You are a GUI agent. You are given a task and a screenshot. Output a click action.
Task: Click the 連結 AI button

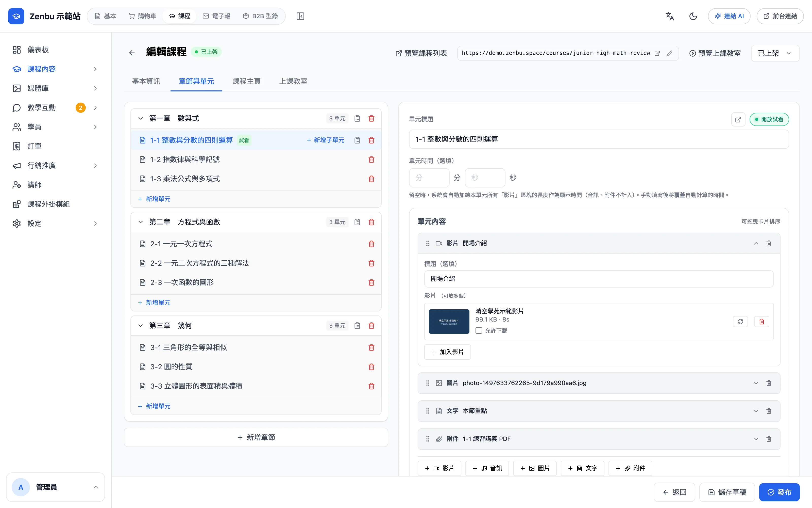(x=729, y=16)
